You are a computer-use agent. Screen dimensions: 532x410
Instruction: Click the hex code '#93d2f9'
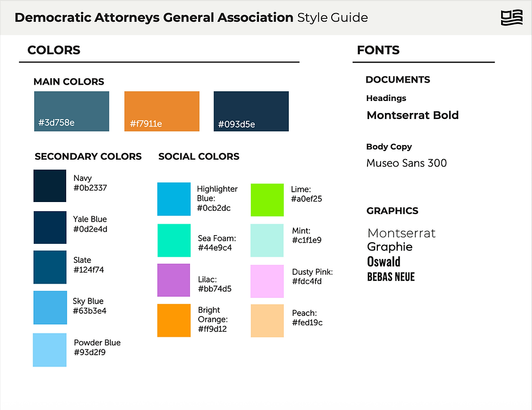(90, 352)
